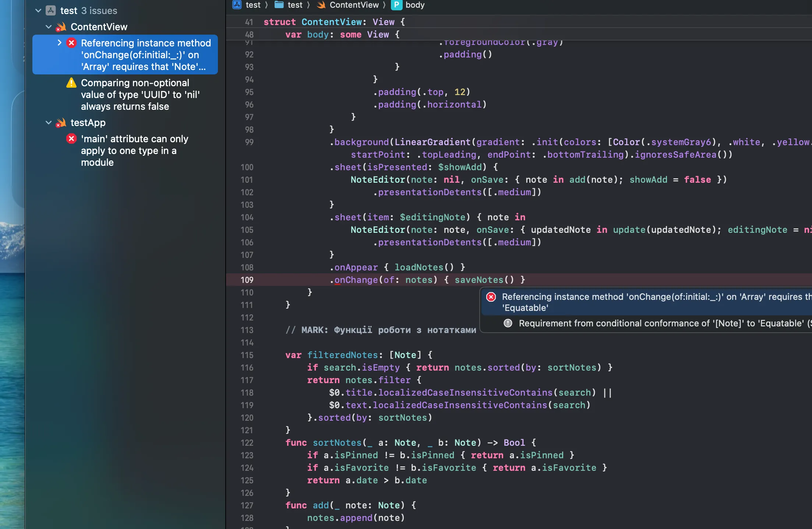Click the ContentView Swift file icon in navigator

[x=61, y=27]
